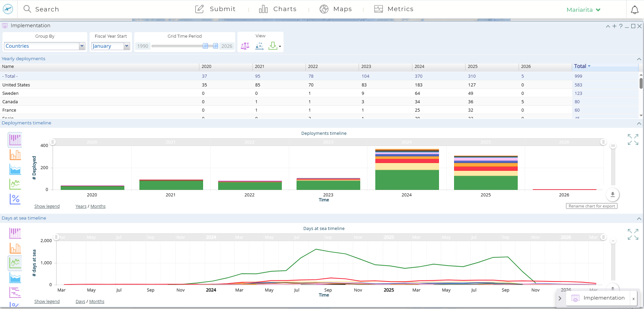Expand Deployments timeline chart to fullscreen

(633, 140)
